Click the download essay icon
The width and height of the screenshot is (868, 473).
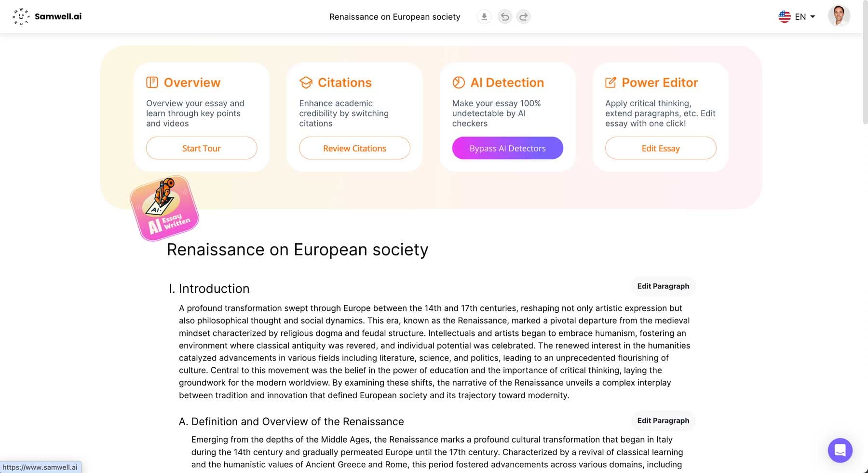click(484, 17)
